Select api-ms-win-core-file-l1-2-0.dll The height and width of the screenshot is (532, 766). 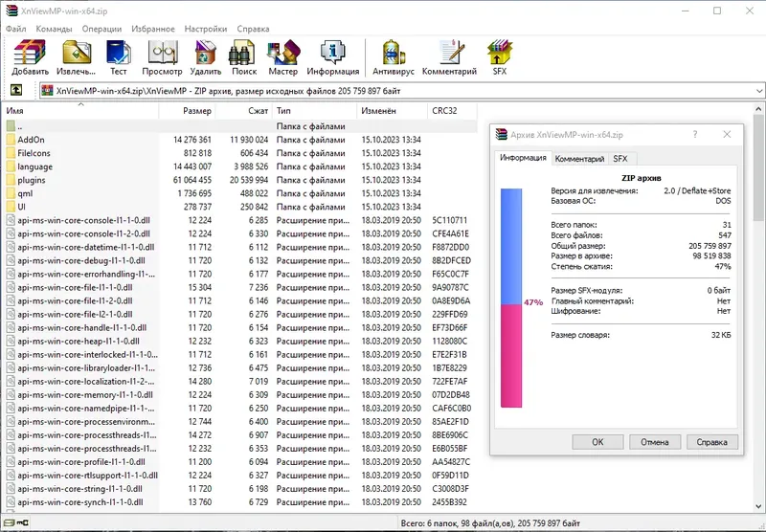239,300
